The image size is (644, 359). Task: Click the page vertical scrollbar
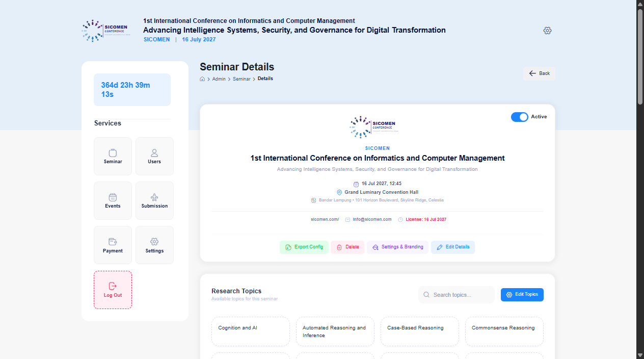[x=640, y=57]
